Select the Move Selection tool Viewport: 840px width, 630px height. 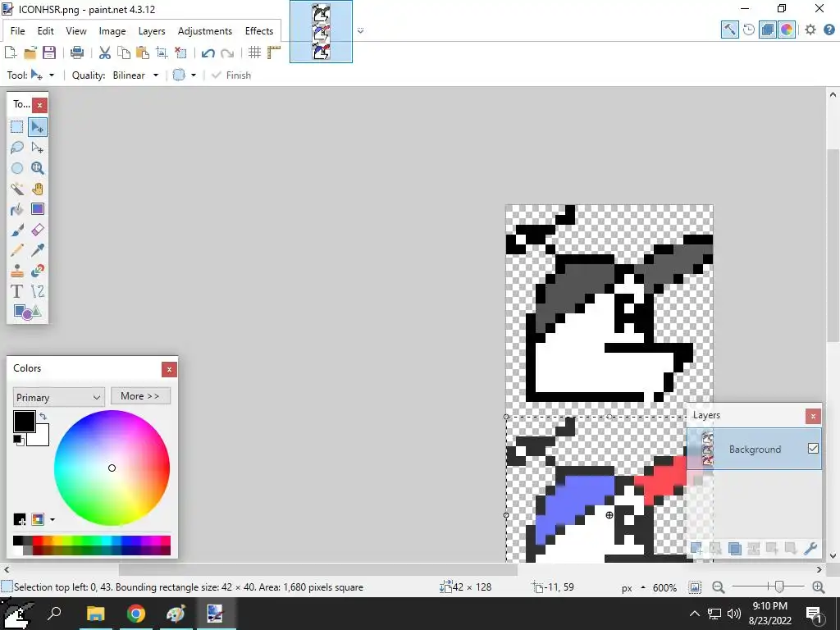pyautogui.click(x=38, y=148)
